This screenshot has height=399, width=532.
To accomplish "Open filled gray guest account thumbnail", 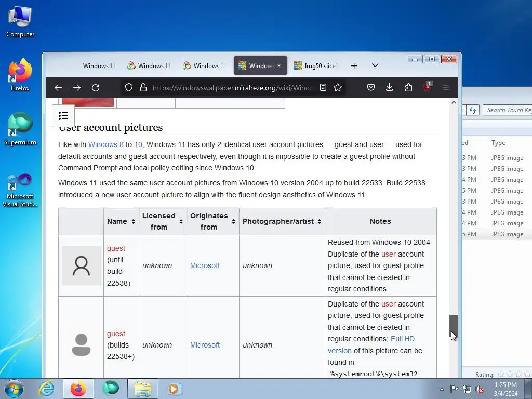I will 81,345.
